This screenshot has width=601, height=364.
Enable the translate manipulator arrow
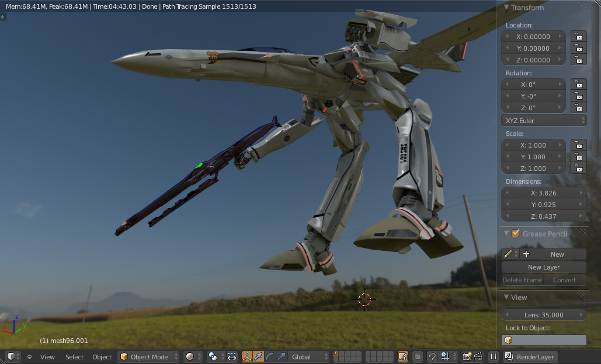point(258,357)
